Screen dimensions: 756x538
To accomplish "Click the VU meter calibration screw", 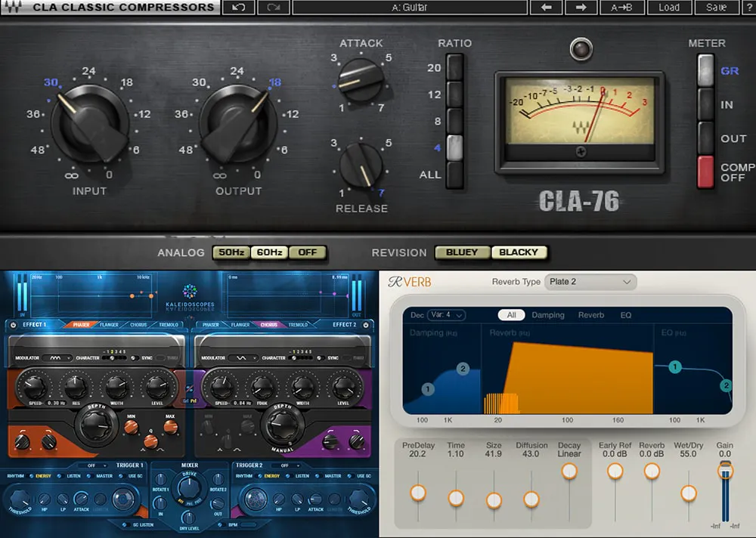I will tap(581, 152).
